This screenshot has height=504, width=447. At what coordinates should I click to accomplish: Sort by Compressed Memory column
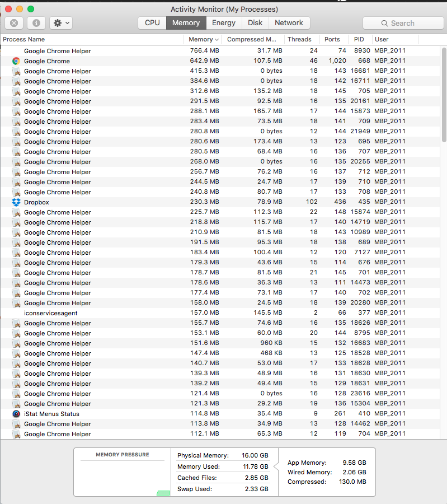[x=253, y=39]
